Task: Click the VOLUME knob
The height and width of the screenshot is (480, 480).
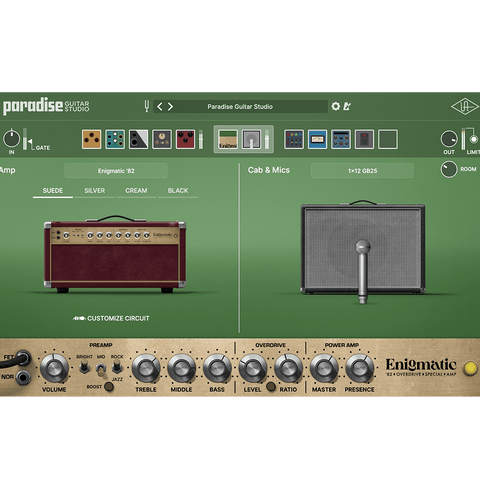Action: click(54, 368)
